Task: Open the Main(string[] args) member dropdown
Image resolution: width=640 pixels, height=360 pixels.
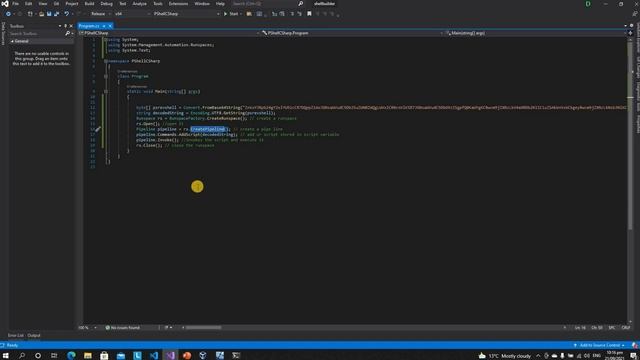Action: (536, 33)
